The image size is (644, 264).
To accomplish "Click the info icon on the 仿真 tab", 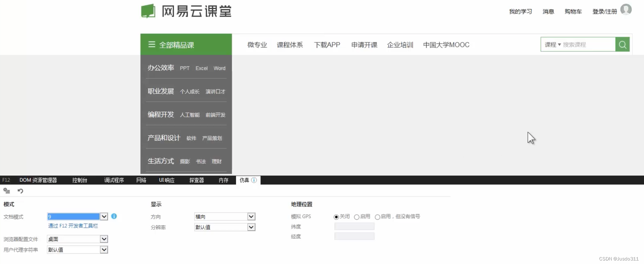I will (x=254, y=180).
